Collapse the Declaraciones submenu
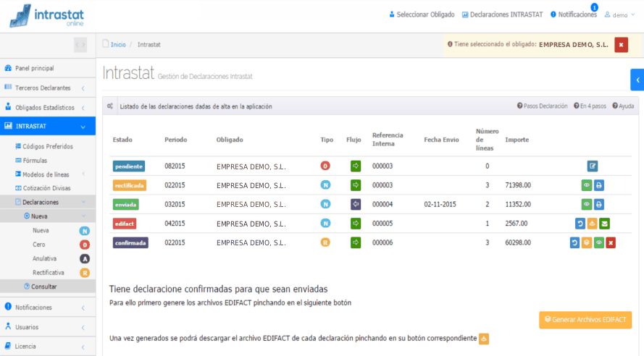 pyautogui.click(x=48, y=202)
